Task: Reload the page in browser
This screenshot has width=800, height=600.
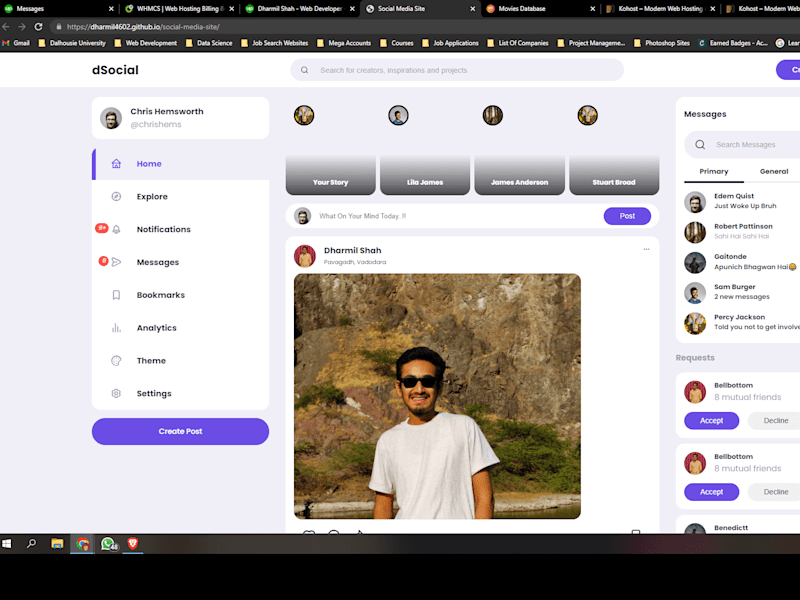Action: click(38, 27)
